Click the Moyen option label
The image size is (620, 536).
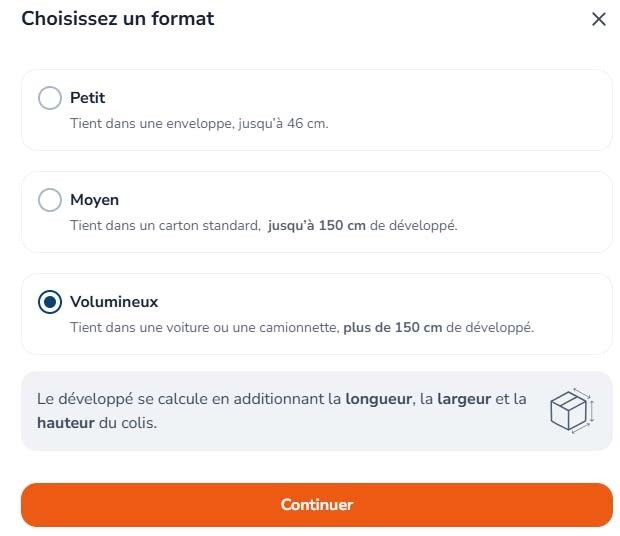95,200
